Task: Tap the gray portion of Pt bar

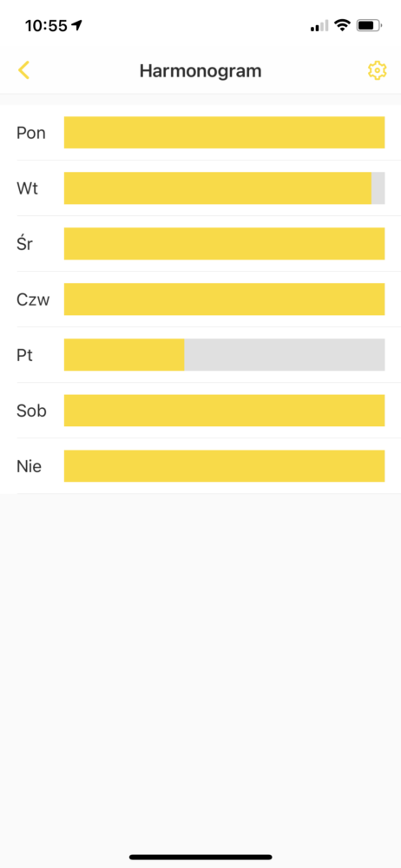Action: point(285,355)
